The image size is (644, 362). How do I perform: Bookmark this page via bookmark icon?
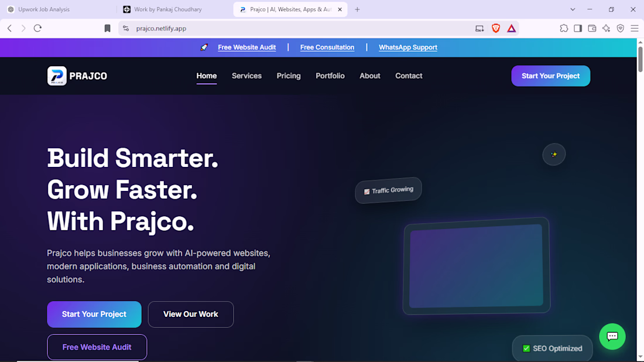click(107, 28)
